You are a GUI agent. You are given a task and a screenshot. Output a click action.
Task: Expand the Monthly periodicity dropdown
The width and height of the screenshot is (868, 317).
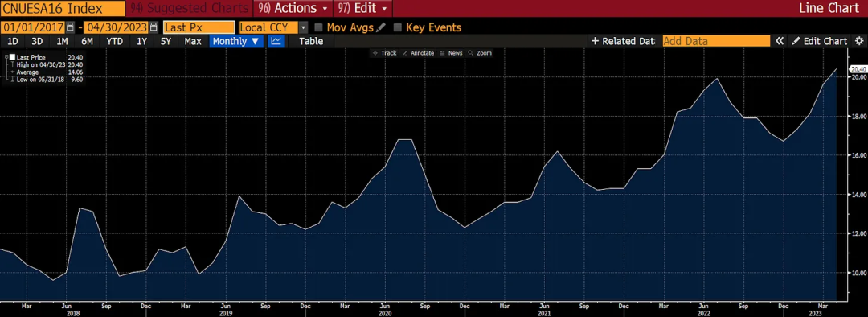(236, 41)
